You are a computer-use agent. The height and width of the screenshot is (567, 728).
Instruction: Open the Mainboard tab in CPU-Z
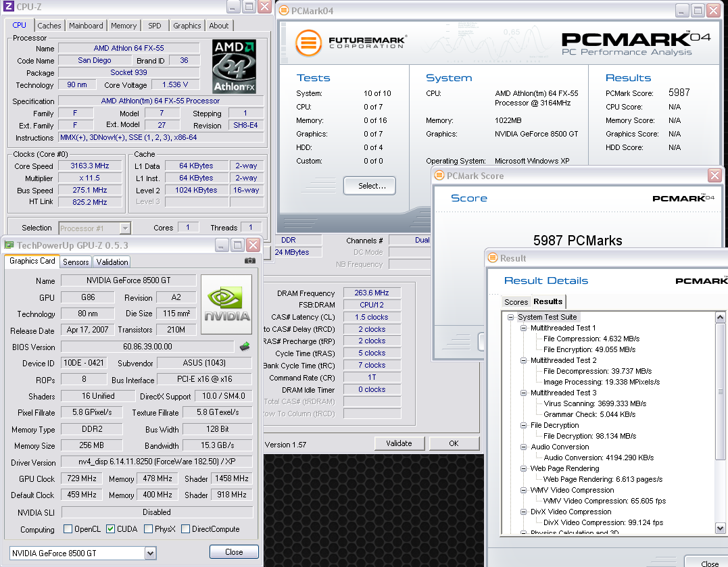coord(86,26)
